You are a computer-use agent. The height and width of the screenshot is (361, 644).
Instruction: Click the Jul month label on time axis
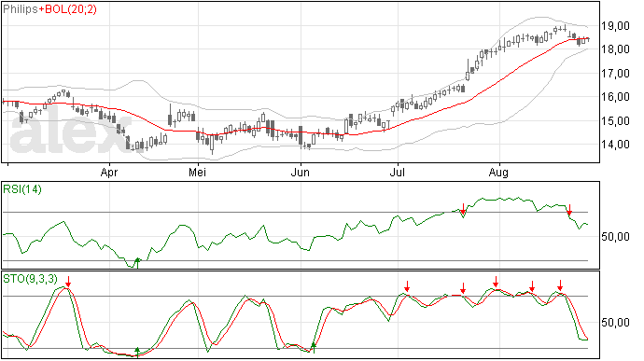[398, 173]
